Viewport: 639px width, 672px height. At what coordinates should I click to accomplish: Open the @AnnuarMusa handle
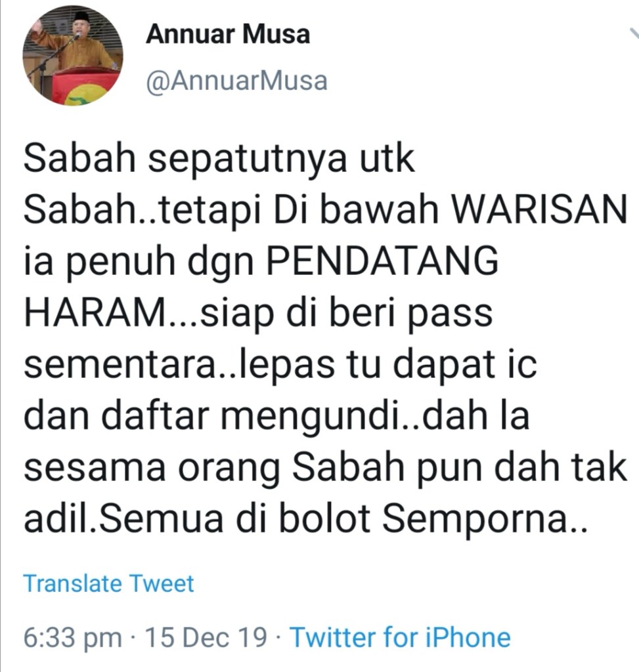coord(236,81)
